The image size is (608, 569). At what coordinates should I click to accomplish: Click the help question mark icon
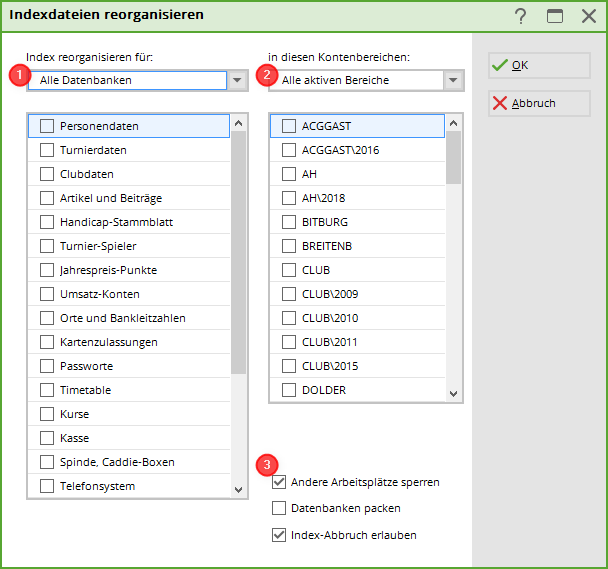[x=520, y=16]
